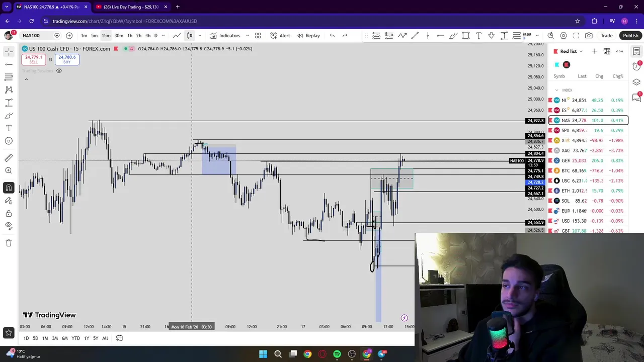Expand the chart type dropdown arrow
644x362 pixels.
point(200,36)
